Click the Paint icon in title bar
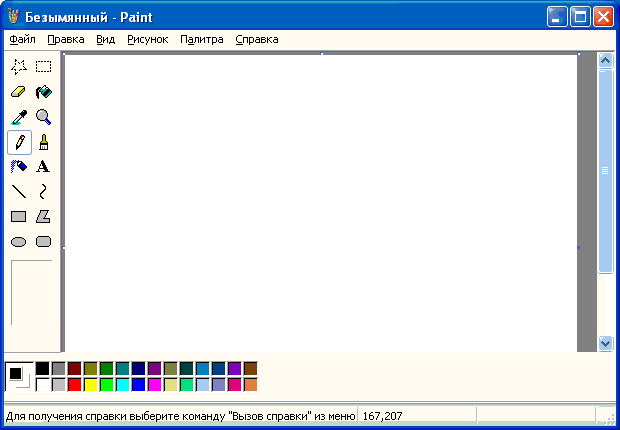Screen dimensions: 620x430 13,17
